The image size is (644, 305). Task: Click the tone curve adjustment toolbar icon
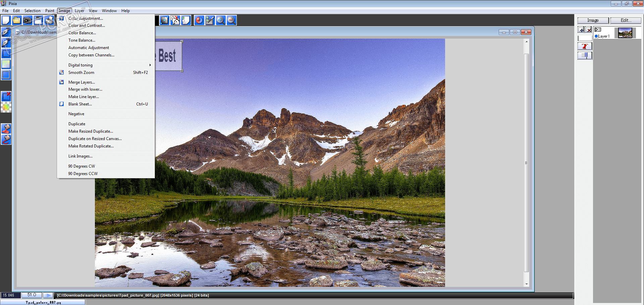[x=164, y=20]
